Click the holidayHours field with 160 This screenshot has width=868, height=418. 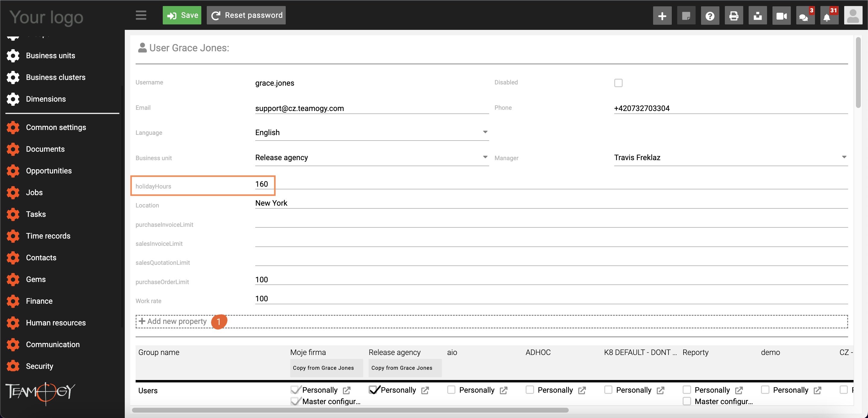pyautogui.click(x=551, y=184)
